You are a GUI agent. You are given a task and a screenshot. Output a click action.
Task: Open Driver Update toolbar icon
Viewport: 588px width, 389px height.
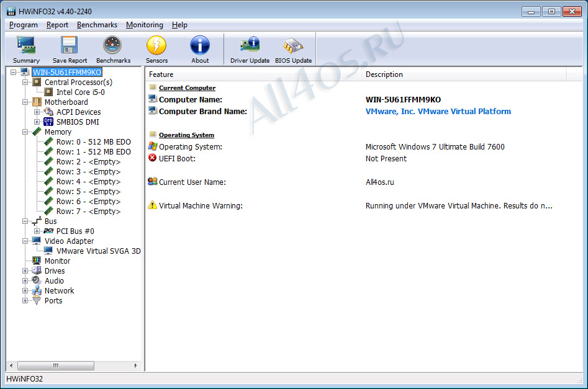click(250, 45)
